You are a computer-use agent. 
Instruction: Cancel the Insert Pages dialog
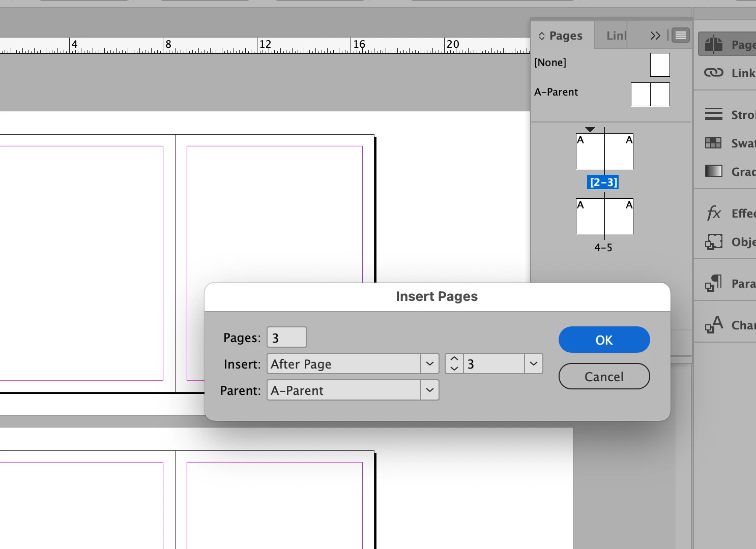point(604,376)
